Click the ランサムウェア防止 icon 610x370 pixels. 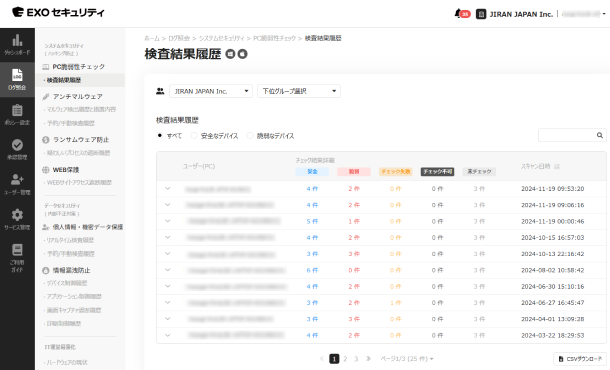click(x=46, y=140)
